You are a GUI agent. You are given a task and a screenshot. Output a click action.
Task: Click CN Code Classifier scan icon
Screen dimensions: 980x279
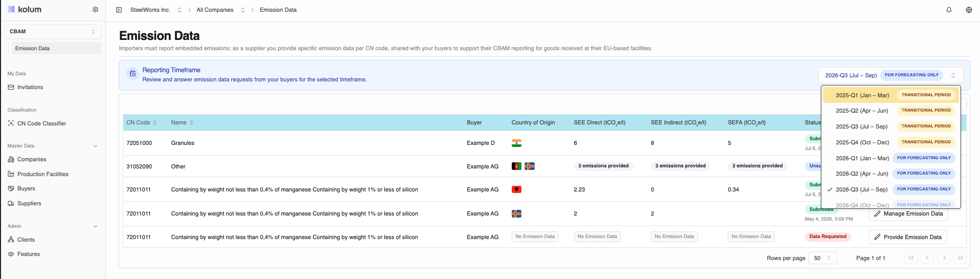pos(11,123)
